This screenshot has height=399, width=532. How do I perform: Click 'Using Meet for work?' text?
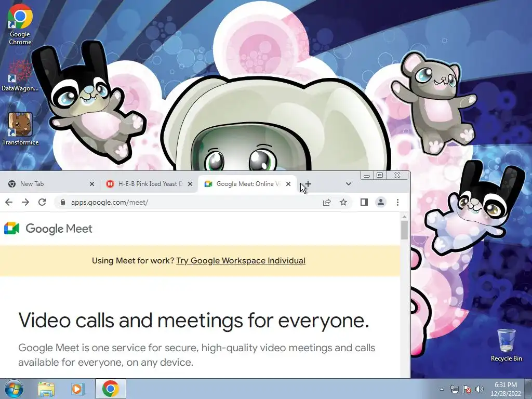point(133,261)
